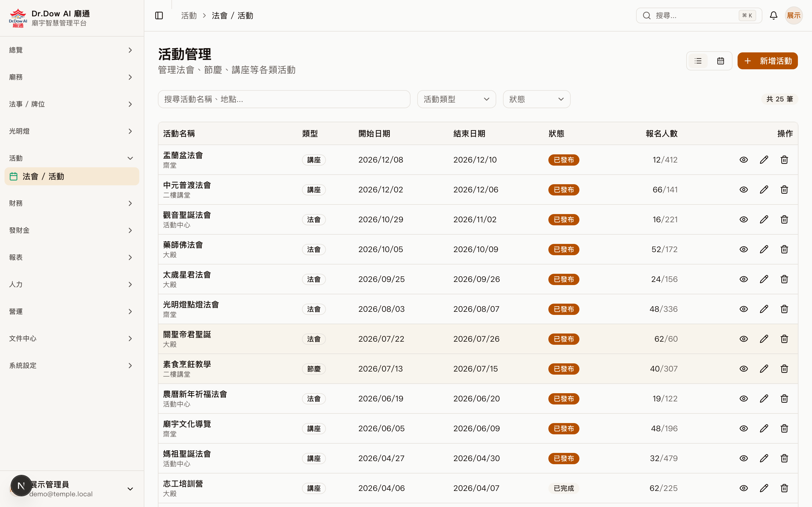Open the notification bell
This screenshot has height=507, width=812.
point(774,15)
